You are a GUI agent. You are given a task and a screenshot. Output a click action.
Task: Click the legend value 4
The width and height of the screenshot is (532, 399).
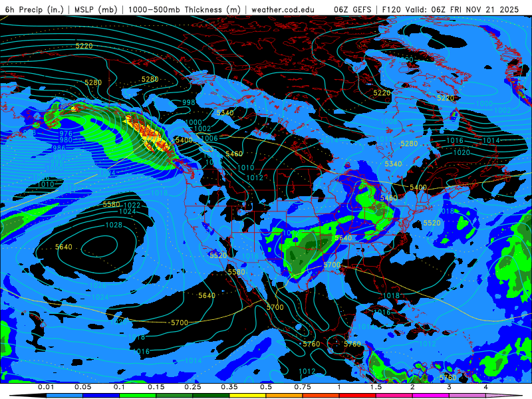[x=486, y=387]
